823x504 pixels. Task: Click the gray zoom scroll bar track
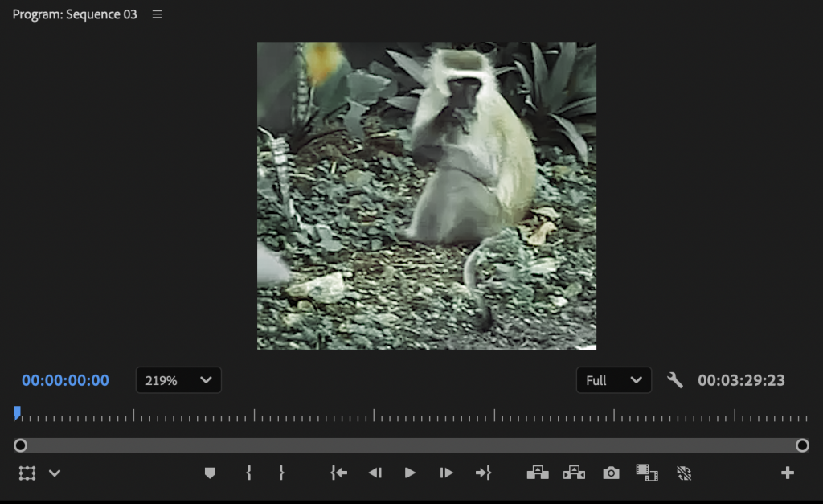pyautogui.click(x=411, y=445)
